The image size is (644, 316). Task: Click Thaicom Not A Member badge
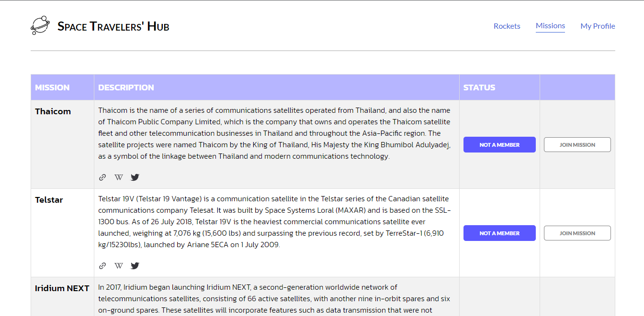pos(499,145)
